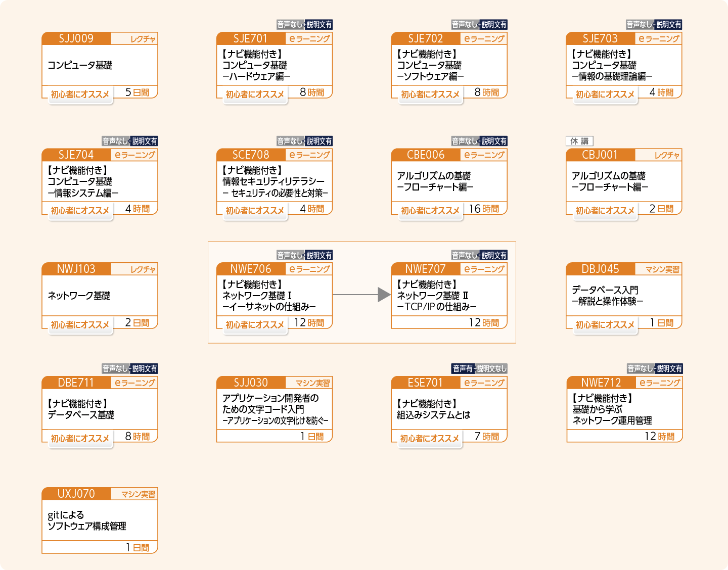Open 基礎から学ぶネットワーク運用管理 title
The width and height of the screenshot is (728, 570).
(x=612, y=409)
